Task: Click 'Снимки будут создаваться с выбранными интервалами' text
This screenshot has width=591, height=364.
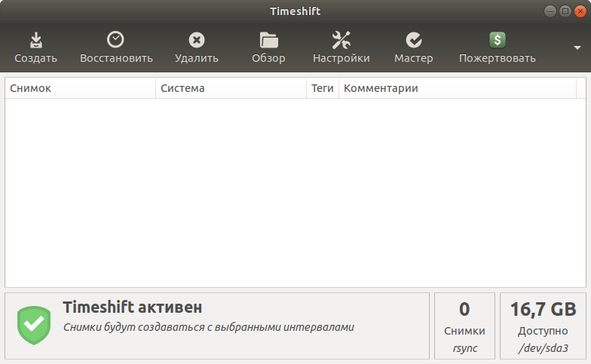Action: click(x=208, y=327)
